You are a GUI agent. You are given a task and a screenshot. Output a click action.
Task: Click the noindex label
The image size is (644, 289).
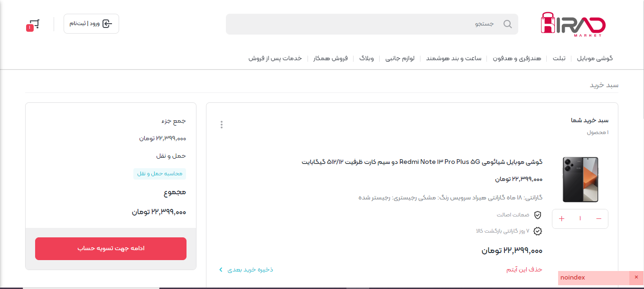(x=573, y=278)
